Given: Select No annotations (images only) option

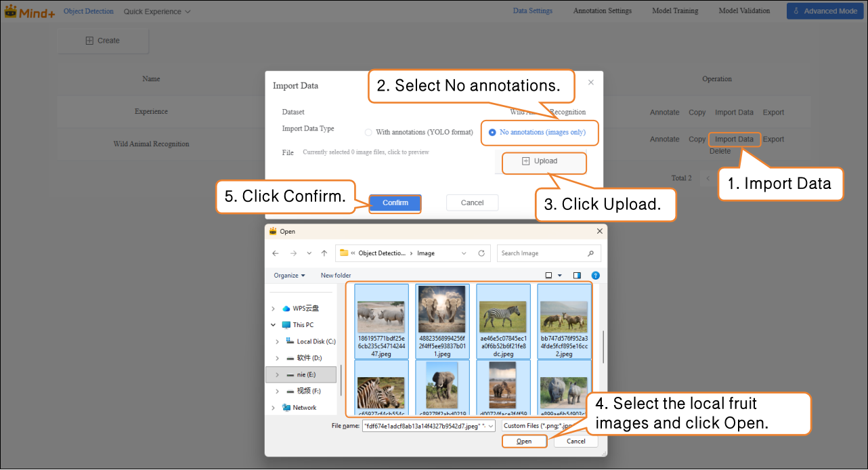Looking at the screenshot, I should pos(492,133).
